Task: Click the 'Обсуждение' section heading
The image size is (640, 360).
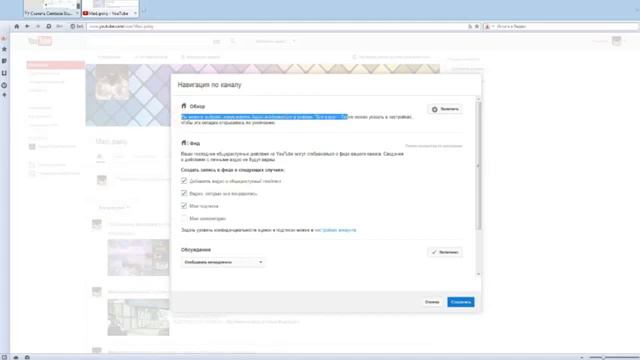Action: [x=196, y=249]
